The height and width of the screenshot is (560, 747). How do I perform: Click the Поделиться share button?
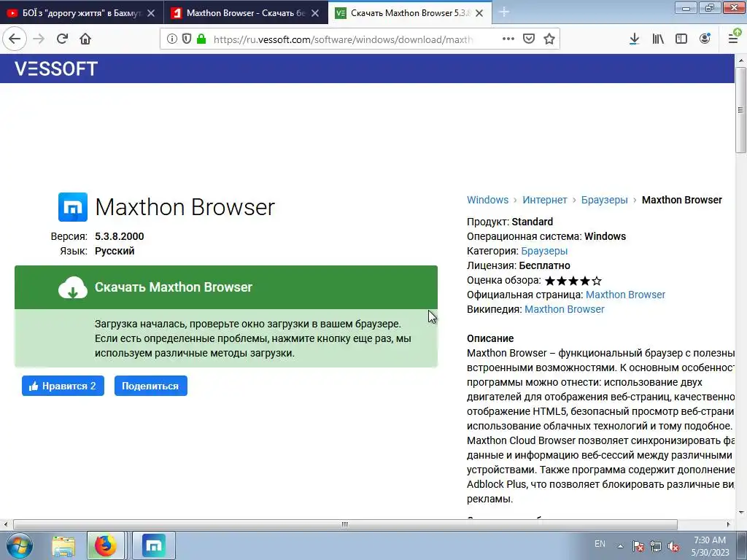click(150, 386)
